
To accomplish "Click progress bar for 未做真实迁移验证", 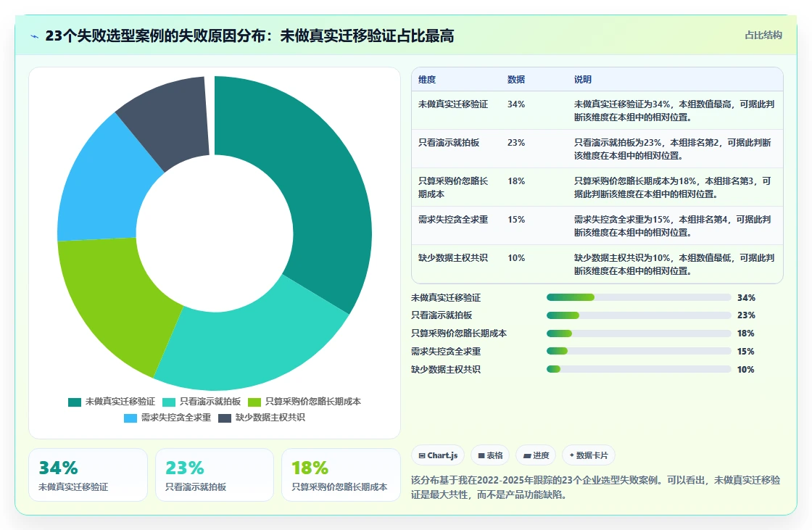I will [x=639, y=297].
